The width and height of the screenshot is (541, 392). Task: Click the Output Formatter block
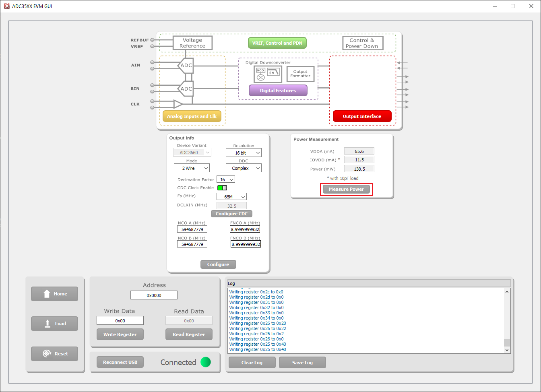(300, 74)
